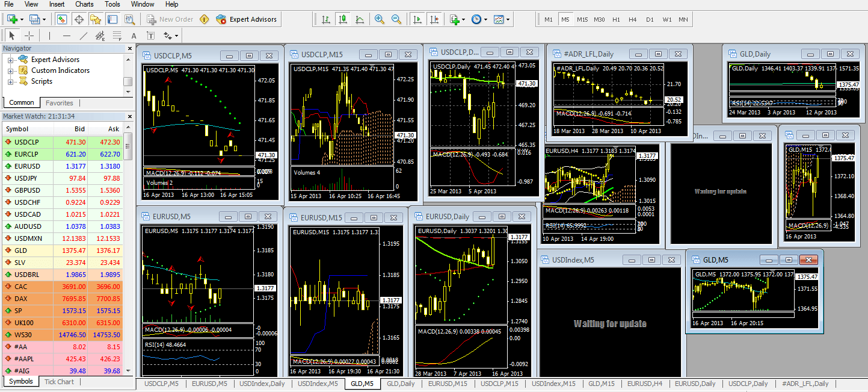
Task: Toggle the chart Auto Scroll button
Action: (417, 19)
